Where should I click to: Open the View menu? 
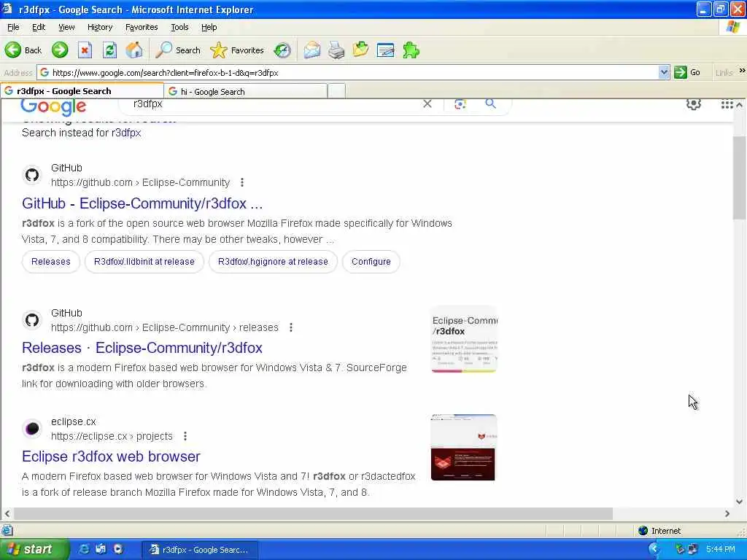point(66,27)
